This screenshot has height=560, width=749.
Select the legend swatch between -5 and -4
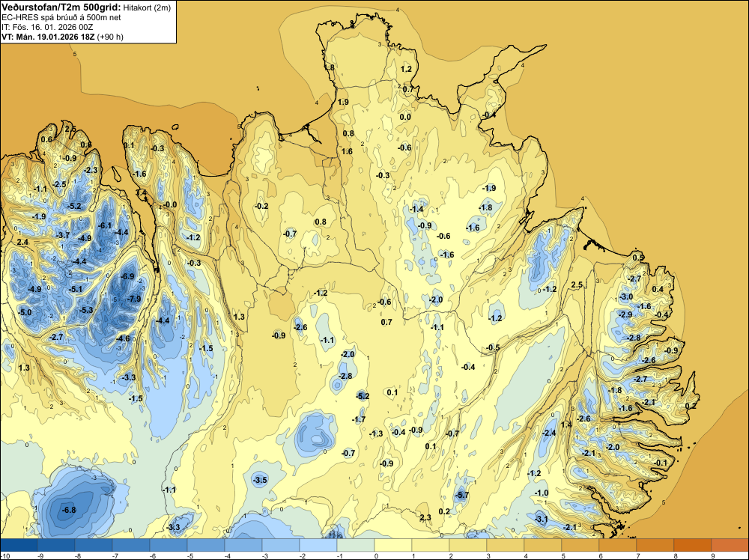(206, 545)
